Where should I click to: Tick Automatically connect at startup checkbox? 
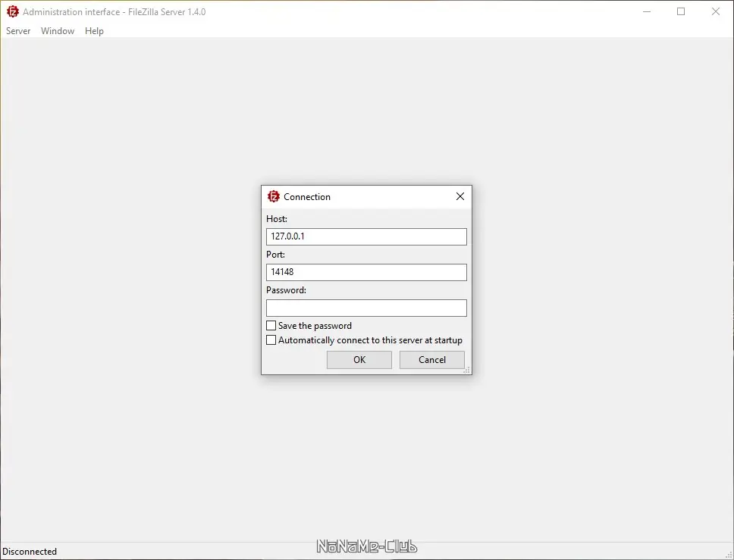click(271, 340)
